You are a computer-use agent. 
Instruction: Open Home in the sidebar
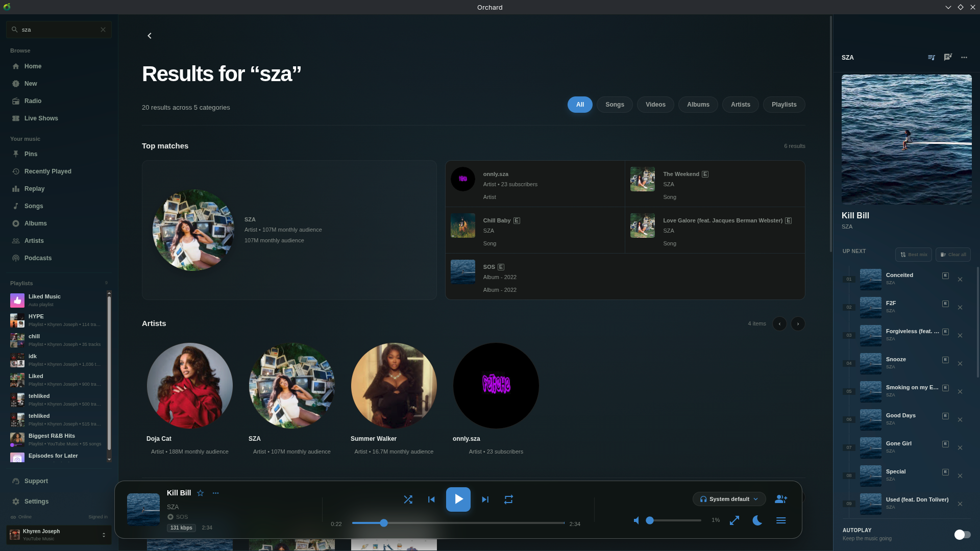[x=59, y=66]
